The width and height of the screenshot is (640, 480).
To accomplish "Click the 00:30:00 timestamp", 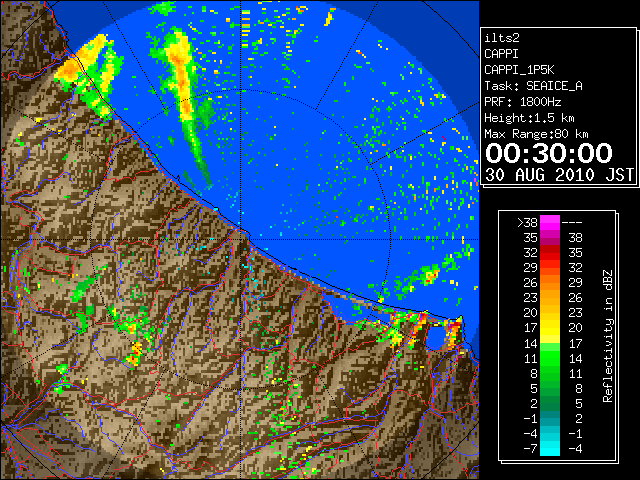I will coord(549,153).
